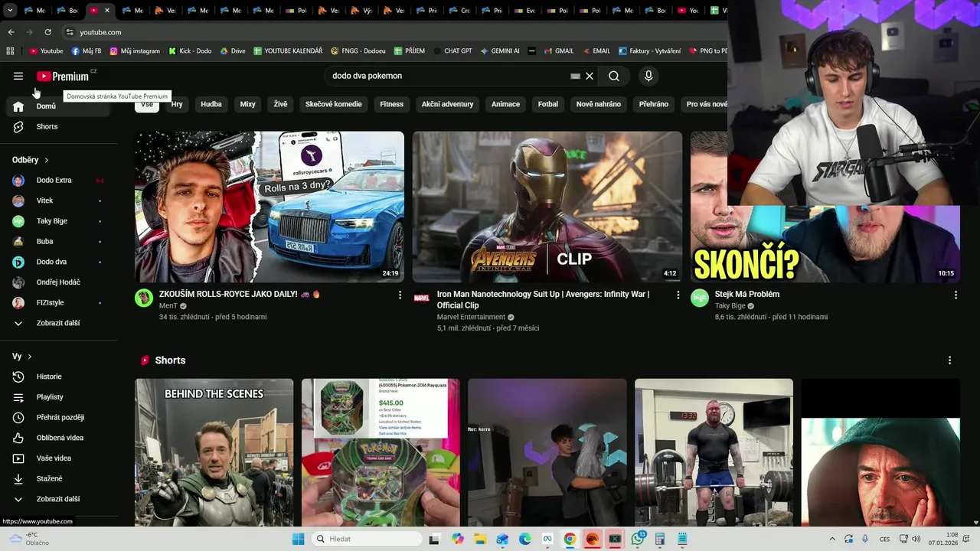Open Chrome from the taskbar
The image size is (980, 551).
point(570,539)
